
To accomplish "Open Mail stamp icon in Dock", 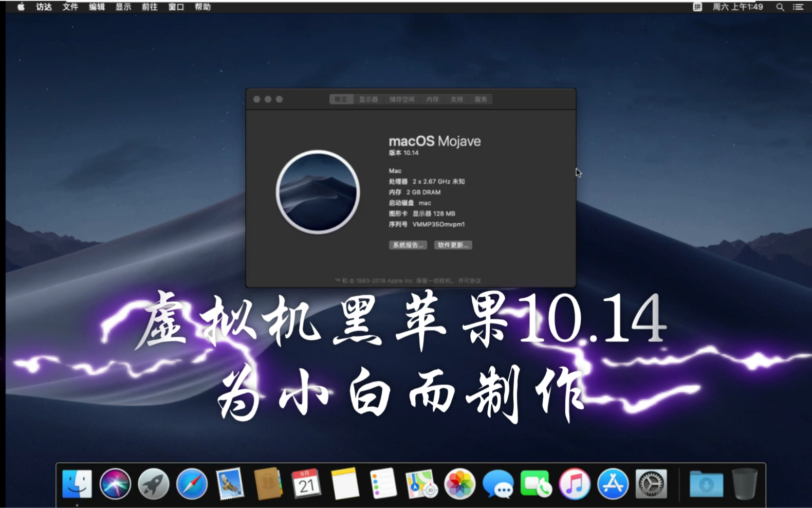I will [x=229, y=484].
